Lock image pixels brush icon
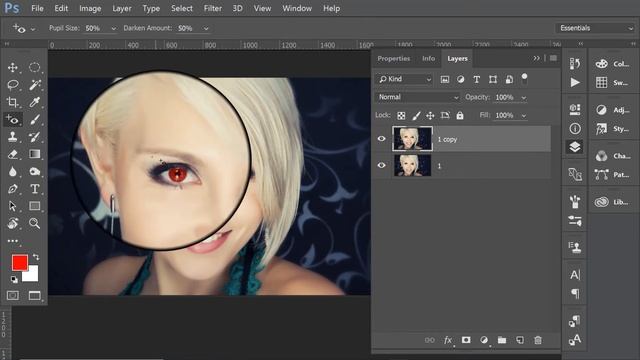The image size is (640, 360). pyautogui.click(x=416, y=116)
